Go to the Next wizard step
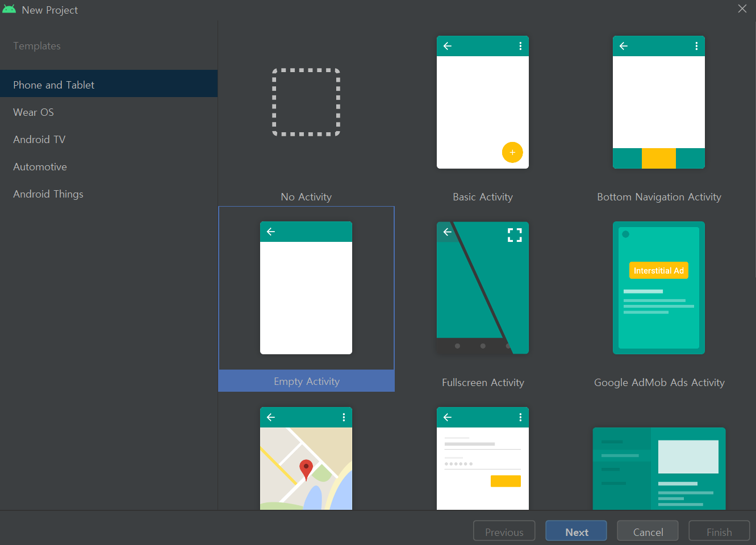Image resolution: width=756 pixels, height=545 pixels. pyautogui.click(x=576, y=531)
